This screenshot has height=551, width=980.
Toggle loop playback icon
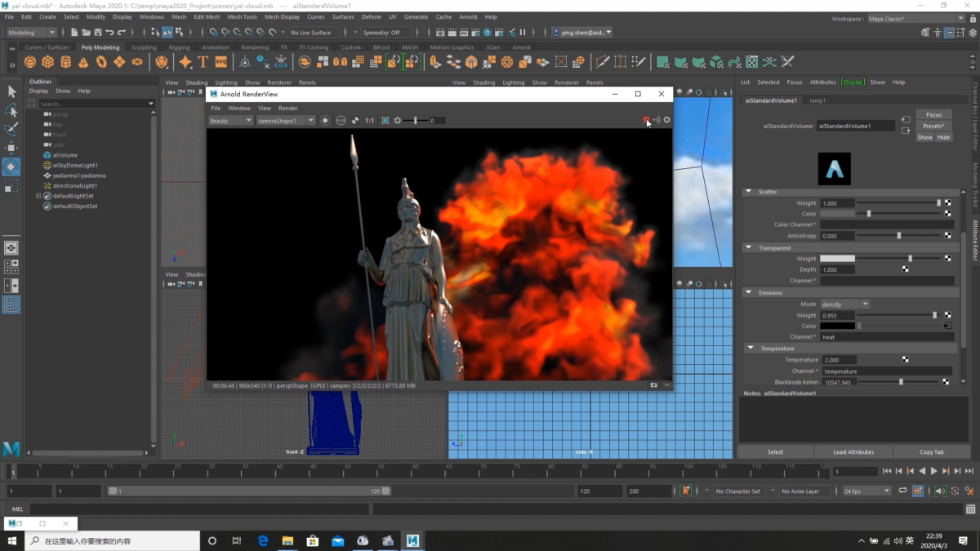[x=902, y=491]
